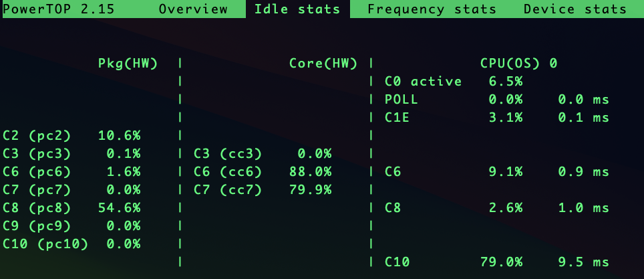Click the PowerTOP 2.15 title
644x279 pixels.
(59, 9)
